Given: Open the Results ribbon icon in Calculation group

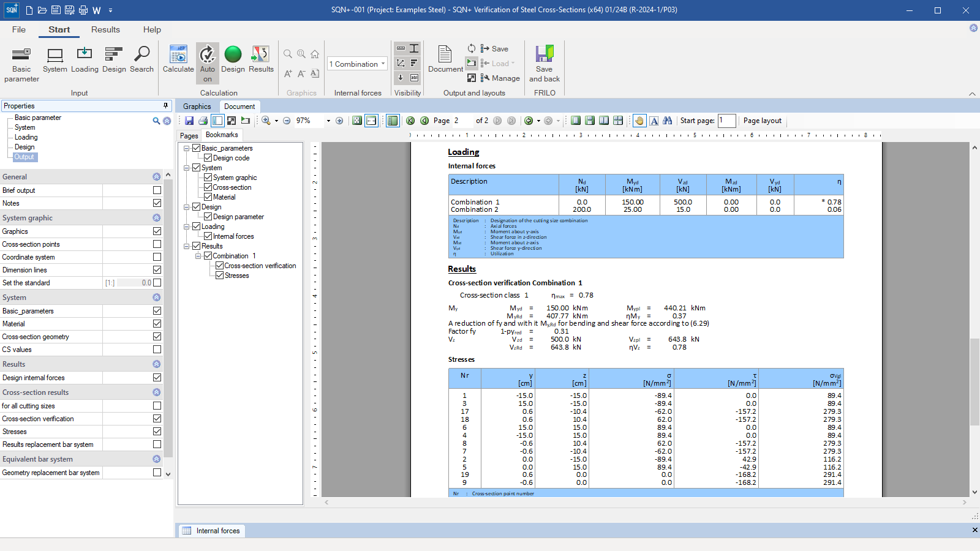Looking at the screenshot, I should 261,60.
